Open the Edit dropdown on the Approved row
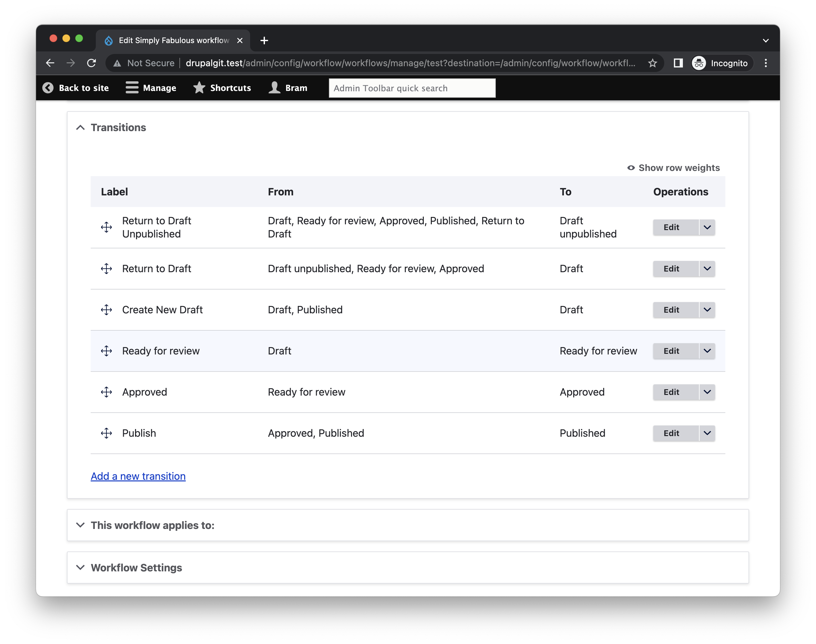The image size is (816, 644). (x=707, y=392)
